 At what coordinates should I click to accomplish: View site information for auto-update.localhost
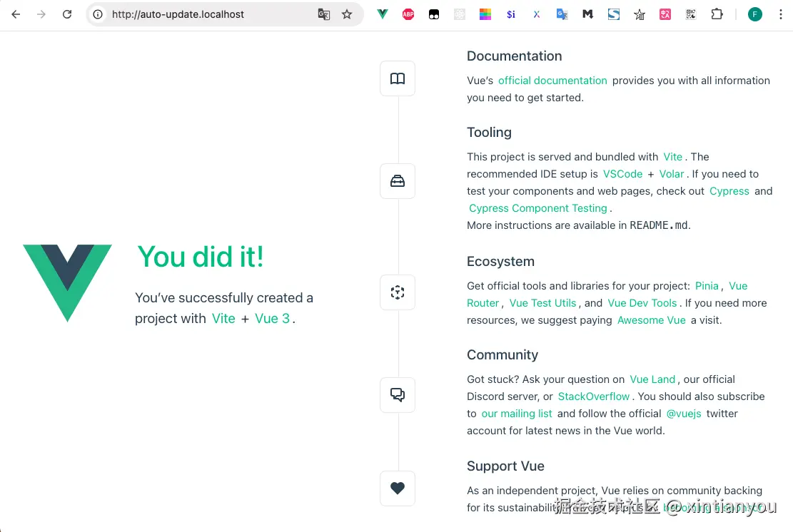[x=99, y=14]
